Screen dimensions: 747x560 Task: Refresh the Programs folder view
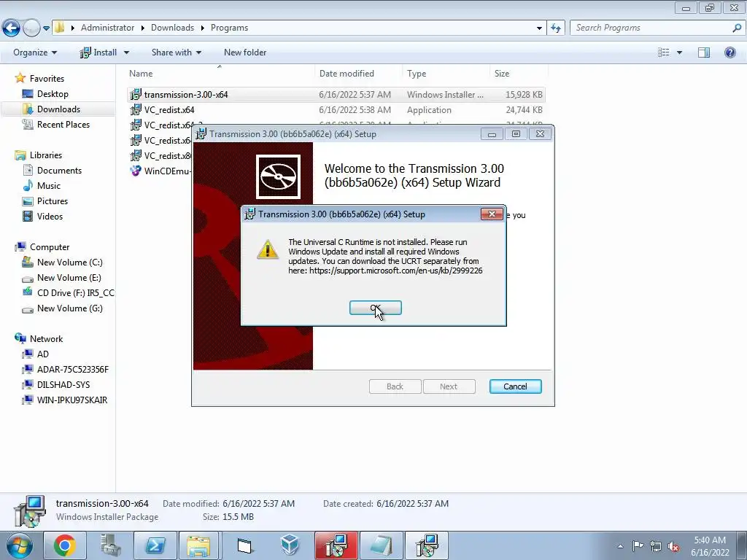pos(555,28)
